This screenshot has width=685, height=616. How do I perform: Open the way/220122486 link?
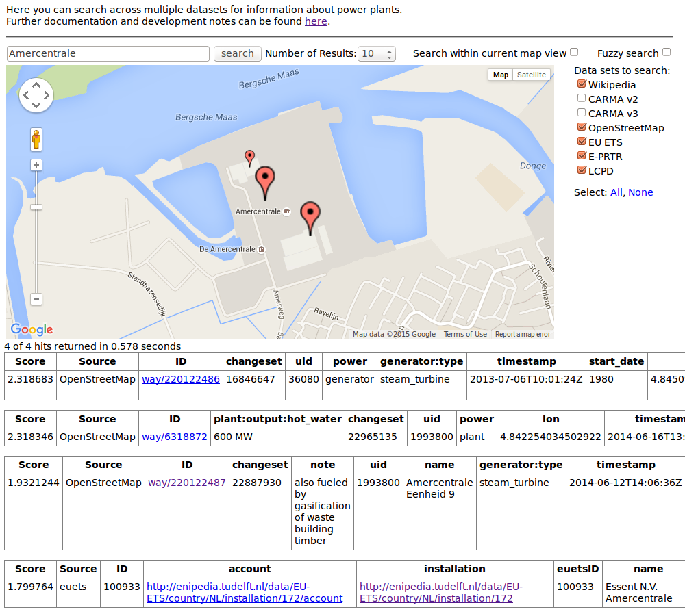point(181,379)
